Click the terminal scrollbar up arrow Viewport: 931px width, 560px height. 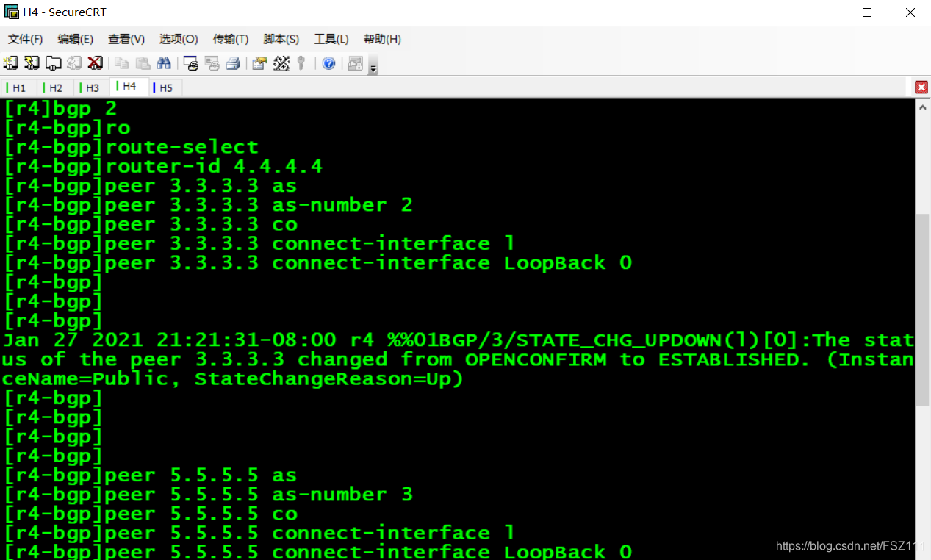[x=923, y=107]
